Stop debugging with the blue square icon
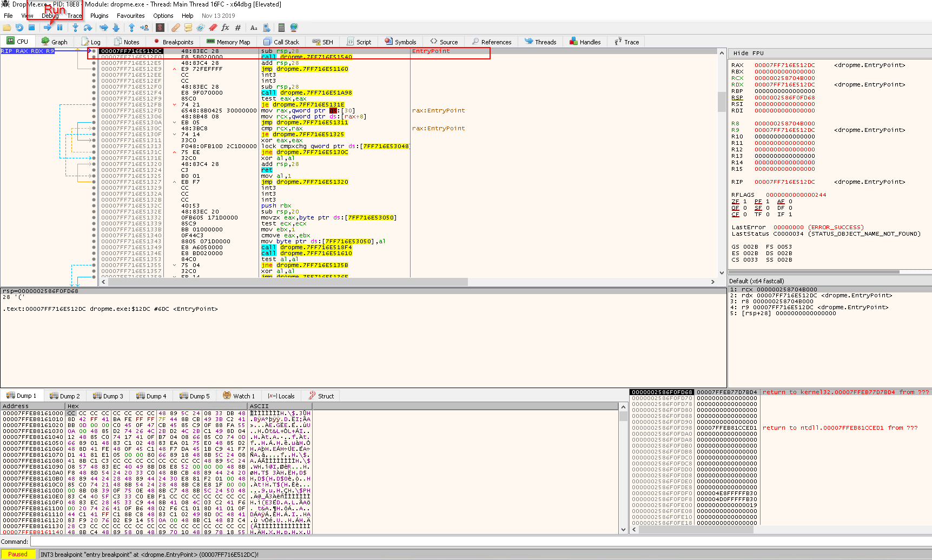 (31, 28)
